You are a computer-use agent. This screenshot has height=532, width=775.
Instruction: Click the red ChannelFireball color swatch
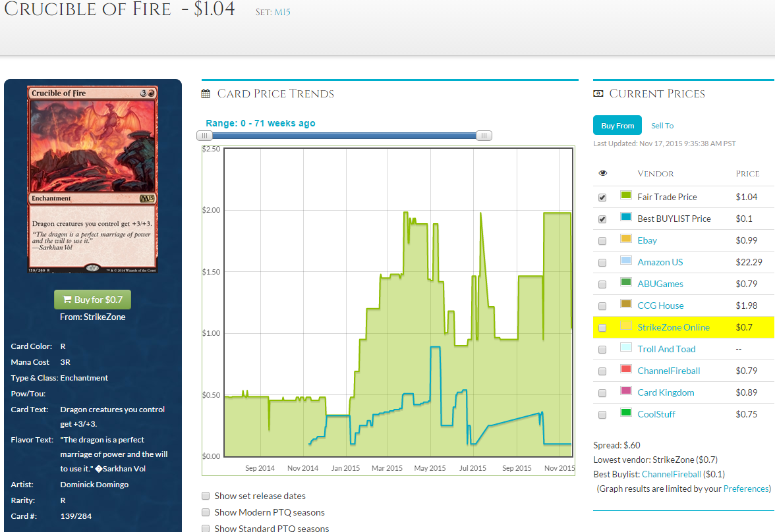pyautogui.click(x=626, y=369)
